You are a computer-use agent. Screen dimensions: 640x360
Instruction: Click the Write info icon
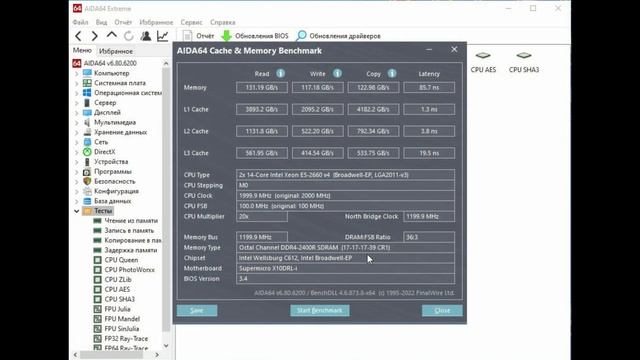[337, 73]
